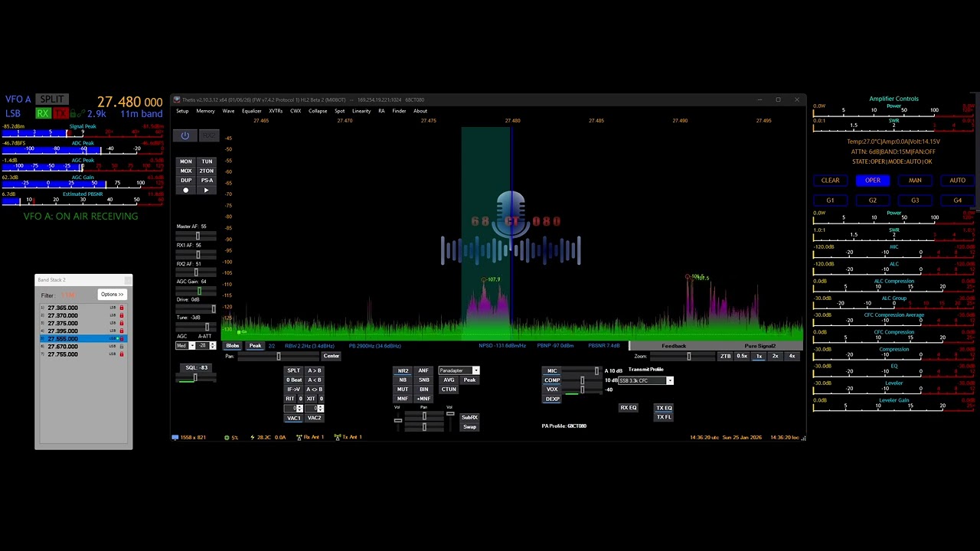Click the Swap button under SubRX
The height and width of the screenshot is (551, 980).
coord(469,427)
